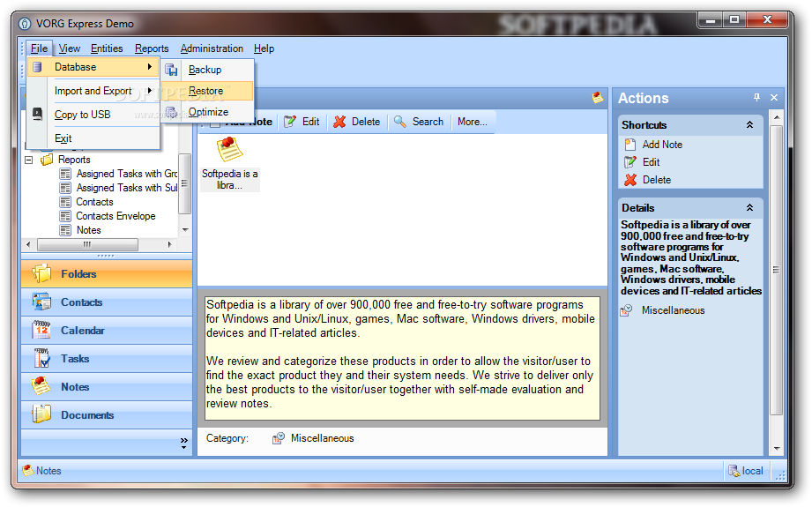Click the Copy to USB drive icon

[x=37, y=114]
